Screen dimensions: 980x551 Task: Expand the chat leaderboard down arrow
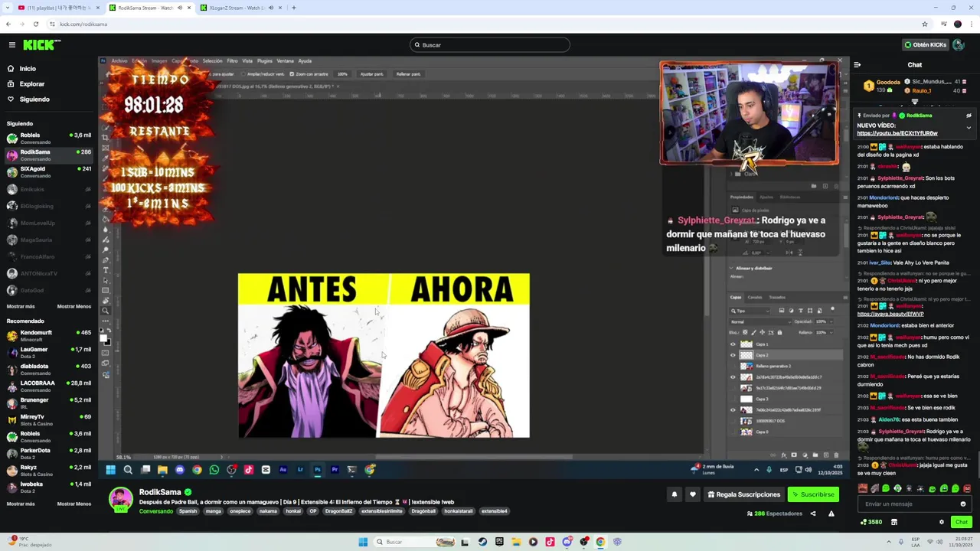tap(915, 102)
